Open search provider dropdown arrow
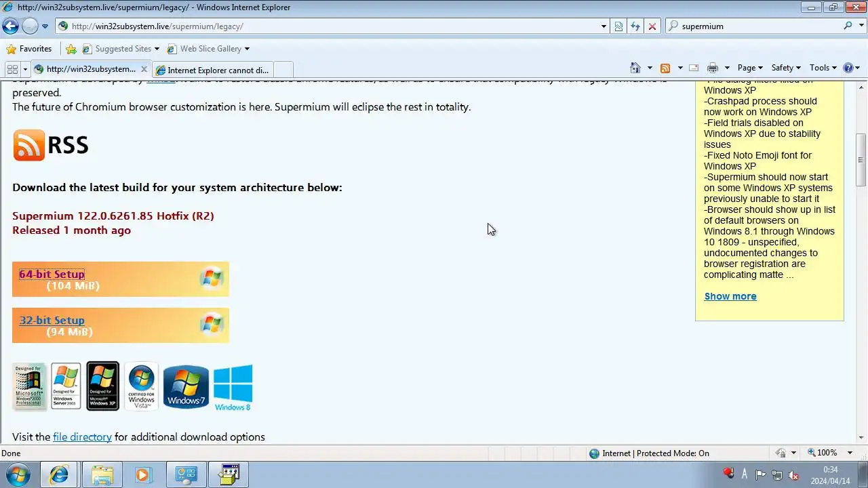The height and width of the screenshot is (488, 868). click(x=861, y=26)
